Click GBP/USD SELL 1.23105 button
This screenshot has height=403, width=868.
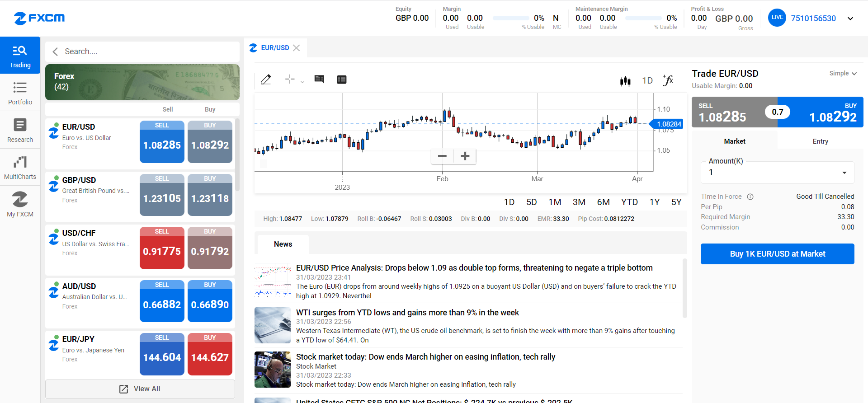(162, 195)
